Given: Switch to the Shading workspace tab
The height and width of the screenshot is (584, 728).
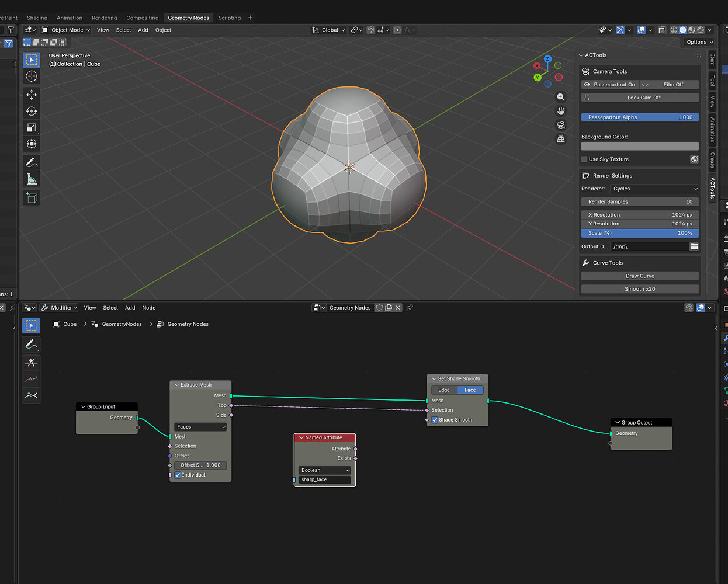Looking at the screenshot, I should tap(37, 18).
